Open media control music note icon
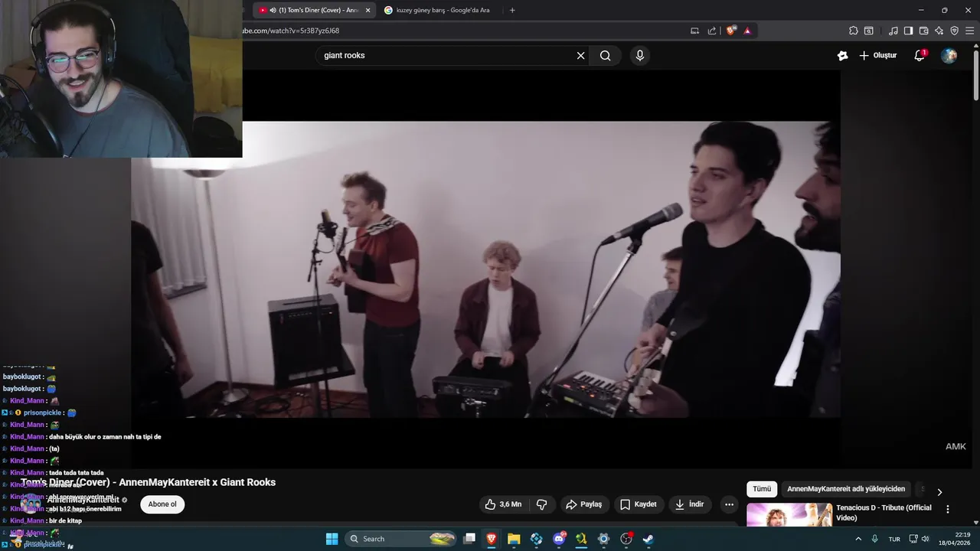 click(x=893, y=31)
